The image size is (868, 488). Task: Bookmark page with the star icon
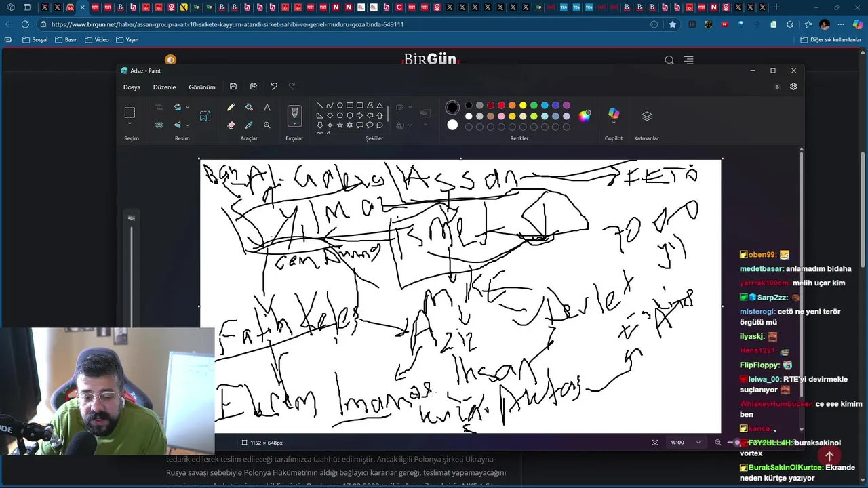(x=673, y=24)
